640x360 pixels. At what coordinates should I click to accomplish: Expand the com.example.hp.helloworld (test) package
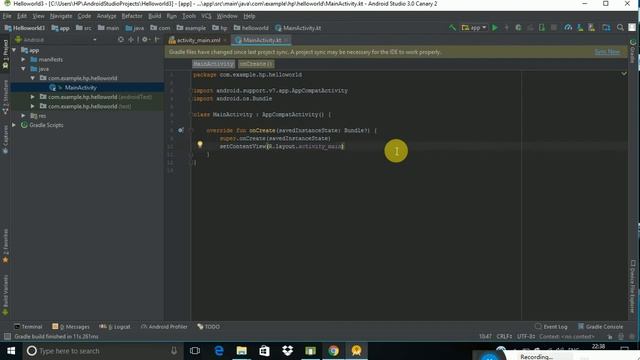click(33, 106)
